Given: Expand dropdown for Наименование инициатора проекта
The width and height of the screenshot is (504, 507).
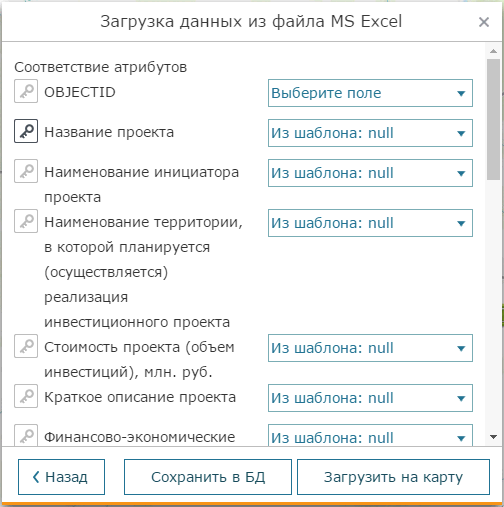Looking at the screenshot, I should pyautogui.click(x=370, y=173).
